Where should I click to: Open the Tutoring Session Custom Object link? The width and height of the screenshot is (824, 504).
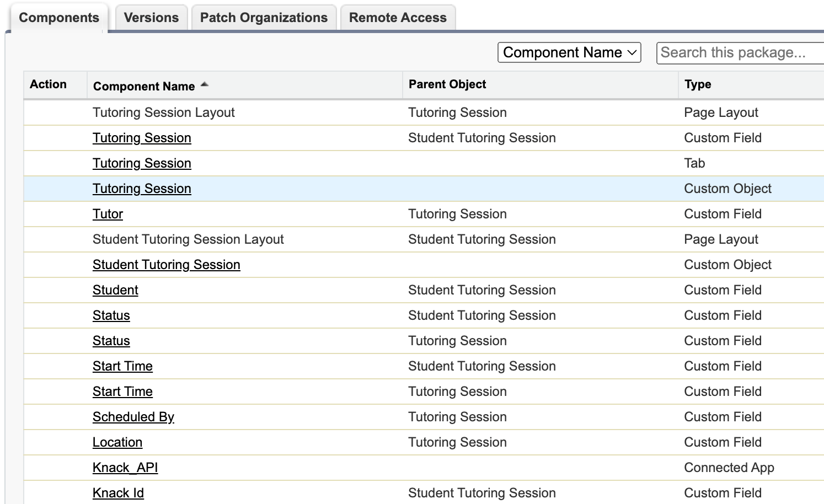point(142,189)
